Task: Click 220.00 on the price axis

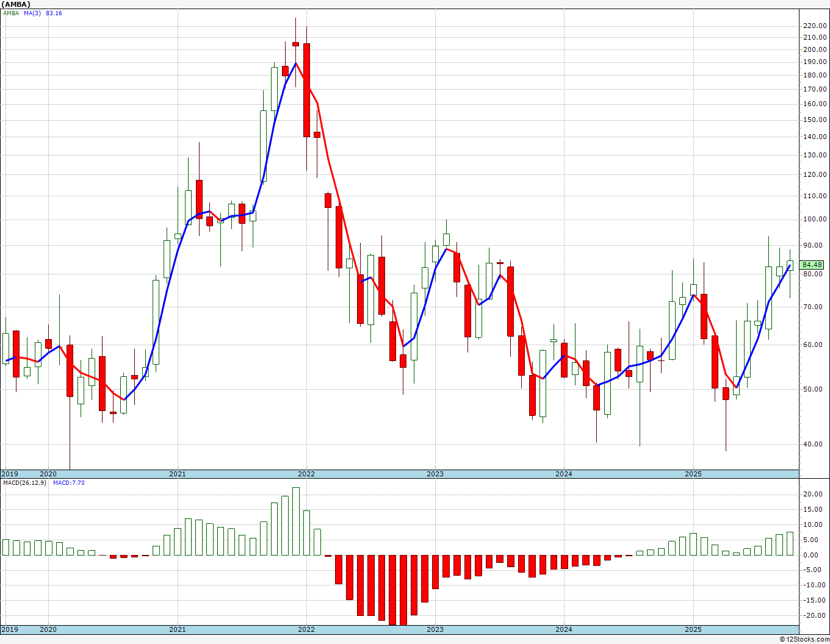Action: coord(815,26)
